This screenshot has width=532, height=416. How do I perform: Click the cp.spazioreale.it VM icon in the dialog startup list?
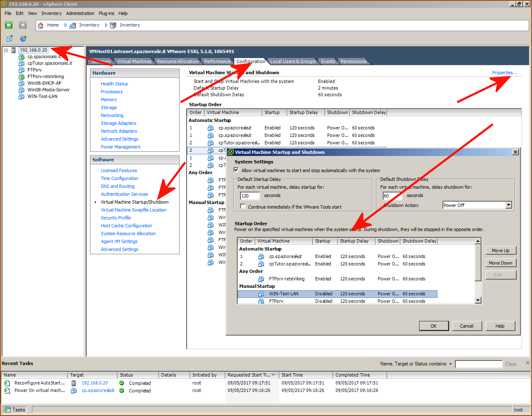click(x=261, y=257)
